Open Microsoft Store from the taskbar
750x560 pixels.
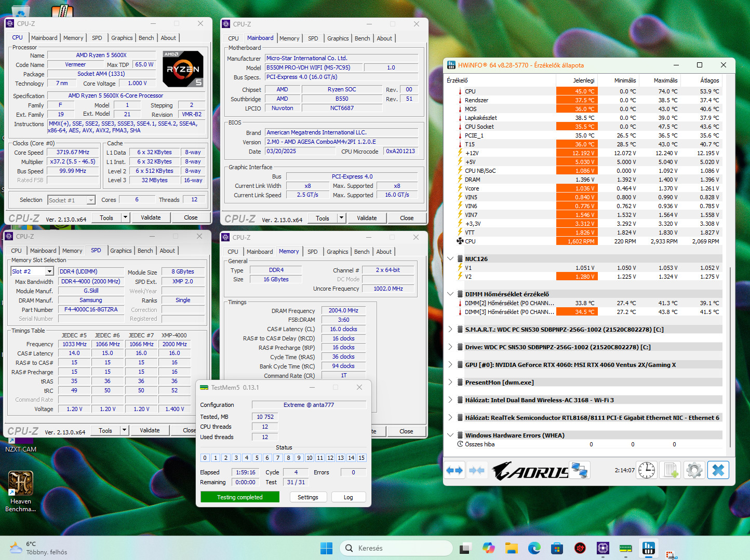pyautogui.click(x=557, y=548)
